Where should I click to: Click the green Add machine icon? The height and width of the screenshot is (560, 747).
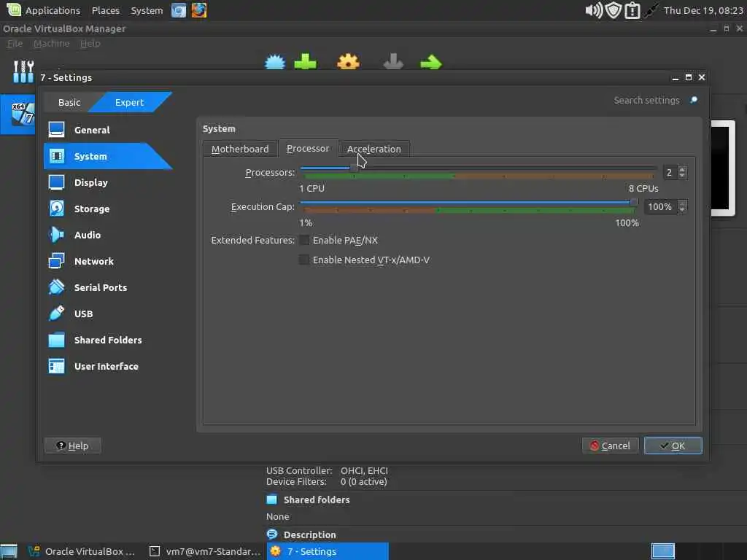pos(306,62)
